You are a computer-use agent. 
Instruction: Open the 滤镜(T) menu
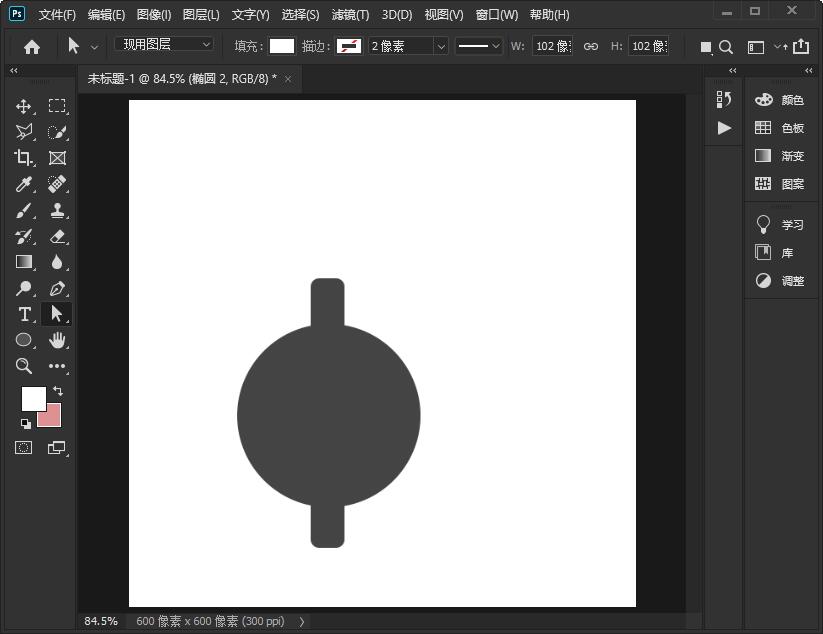pyautogui.click(x=350, y=15)
